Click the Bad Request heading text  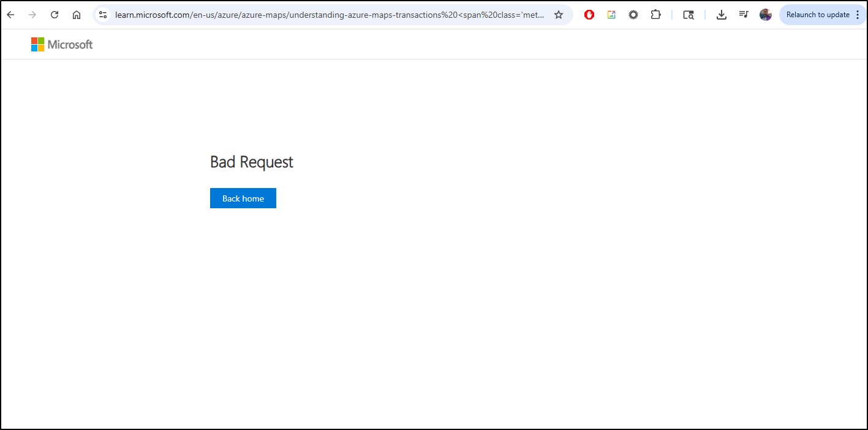coord(251,162)
